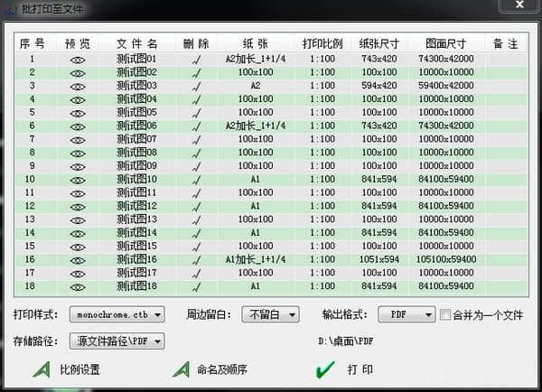Preview 测试图03 via its eye icon

coord(78,87)
